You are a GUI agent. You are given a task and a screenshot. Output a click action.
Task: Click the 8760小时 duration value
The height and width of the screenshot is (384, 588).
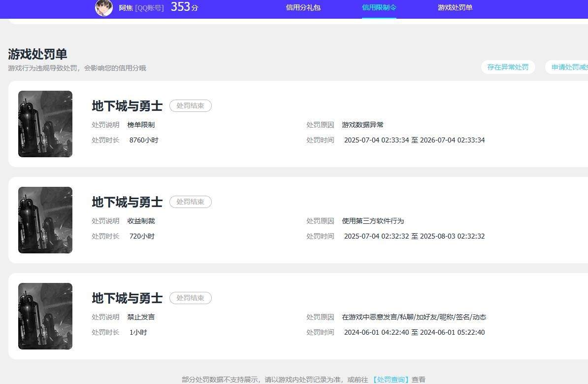tap(144, 140)
